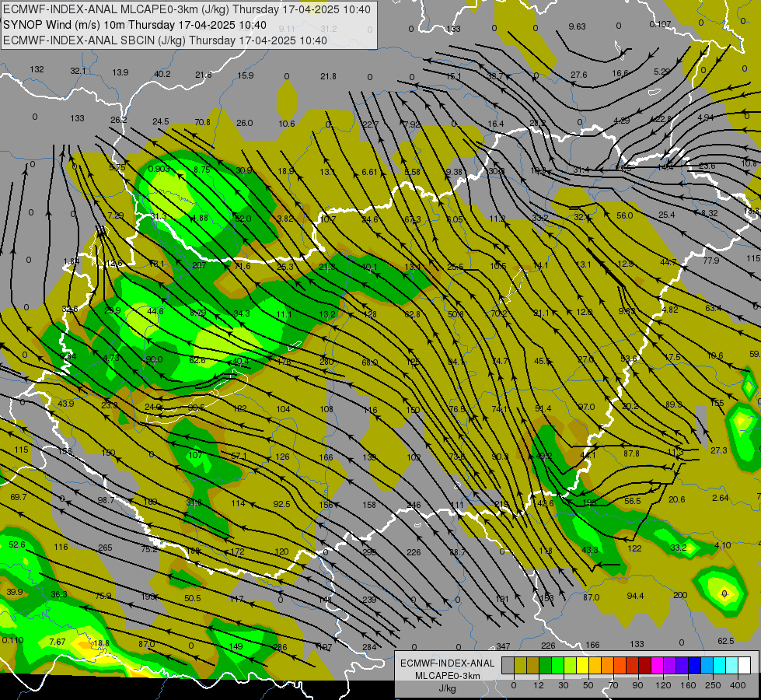761x700 pixels.
Task: Click the map value 1.88
Action: tap(200, 218)
